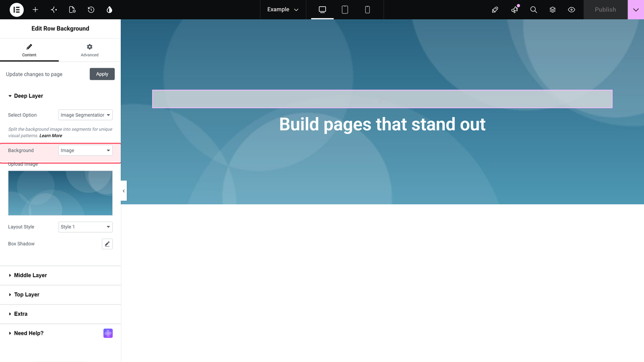Open the What's New megaphone icon
Image resolution: width=644 pixels, height=362 pixels.
tap(515, 10)
